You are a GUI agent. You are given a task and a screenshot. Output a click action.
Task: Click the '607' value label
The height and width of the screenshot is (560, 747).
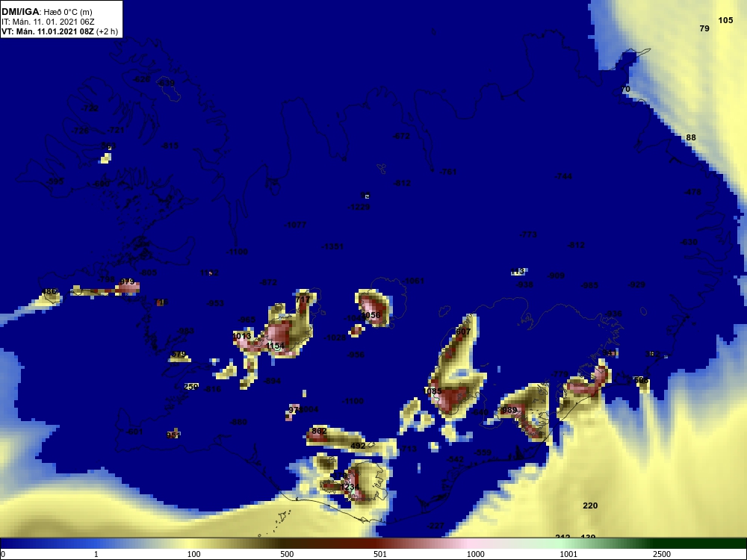(x=463, y=332)
